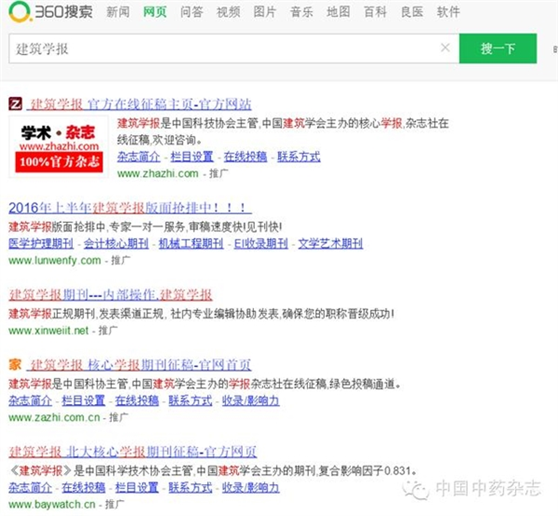This screenshot has height=516, width=558.
Task: Click the search field containing 建筑学报
Action: click(x=234, y=48)
